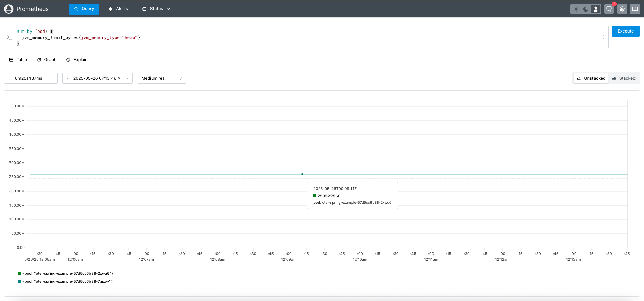Click the tooltip timestamp 2025-05-26T00:09:11Z
644x301 pixels.
point(335,189)
